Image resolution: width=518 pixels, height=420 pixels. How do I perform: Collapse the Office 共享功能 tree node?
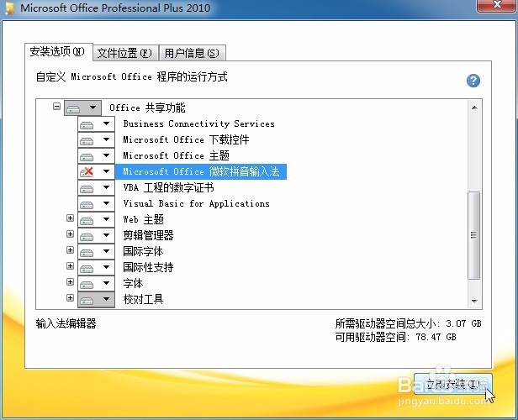[x=57, y=106]
